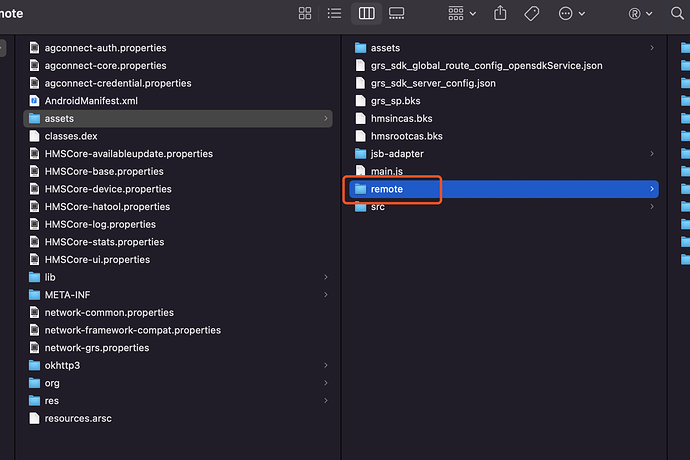Open the More actions menu
The height and width of the screenshot is (460, 690).
point(571,14)
